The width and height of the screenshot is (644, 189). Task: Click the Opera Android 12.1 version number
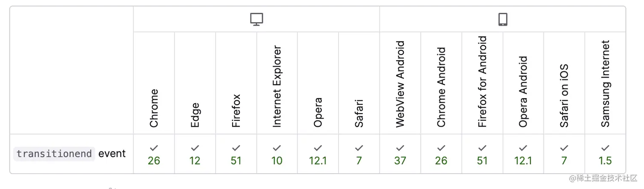coord(523,161)
